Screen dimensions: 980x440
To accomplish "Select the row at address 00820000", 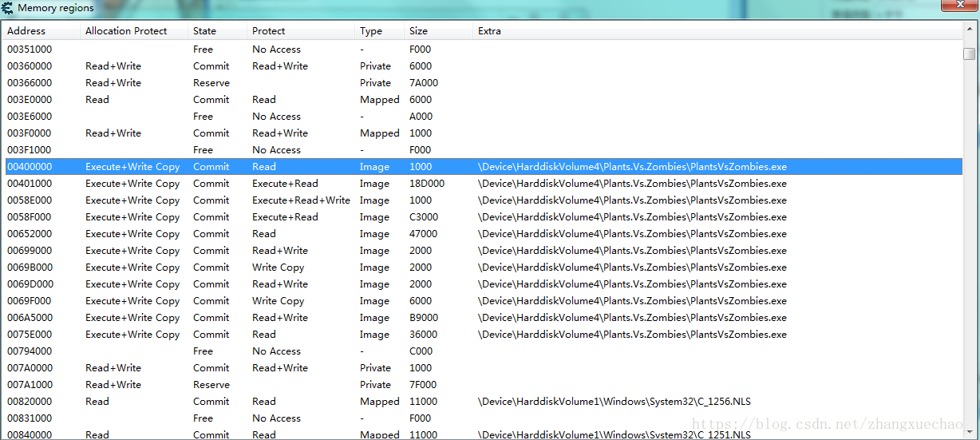I will [482, 402].
